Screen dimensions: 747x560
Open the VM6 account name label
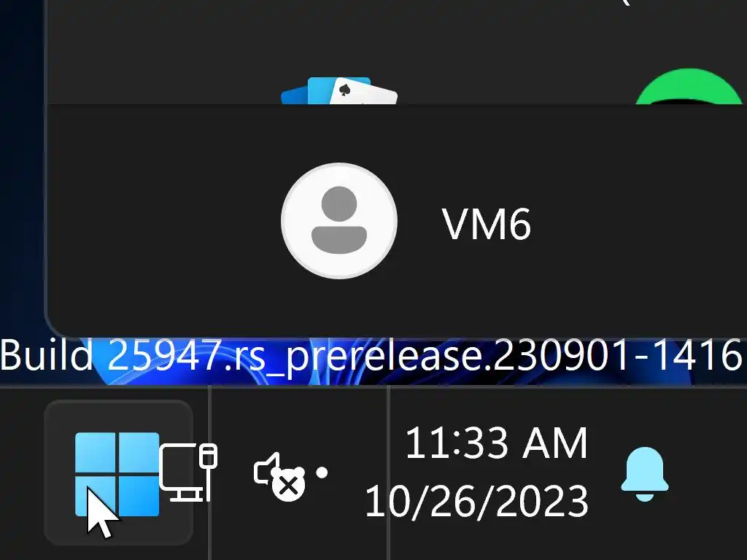486,224
